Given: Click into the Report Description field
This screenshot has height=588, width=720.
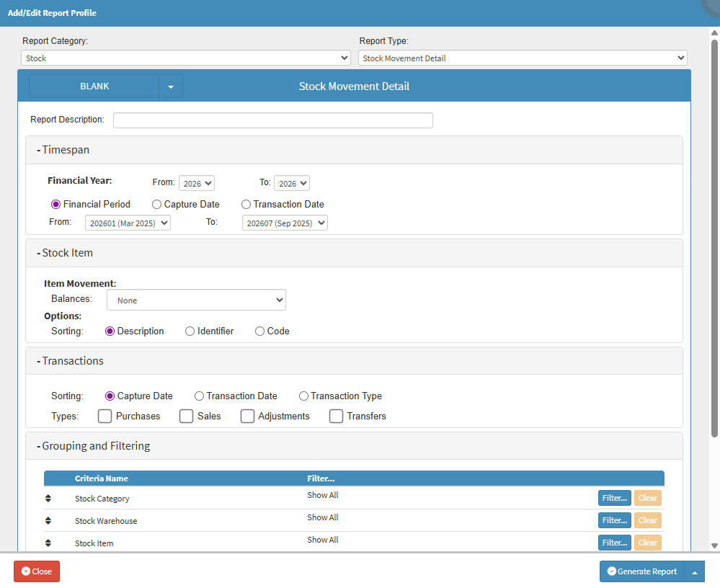Looking at the screenshot, I should click(272, 120).
